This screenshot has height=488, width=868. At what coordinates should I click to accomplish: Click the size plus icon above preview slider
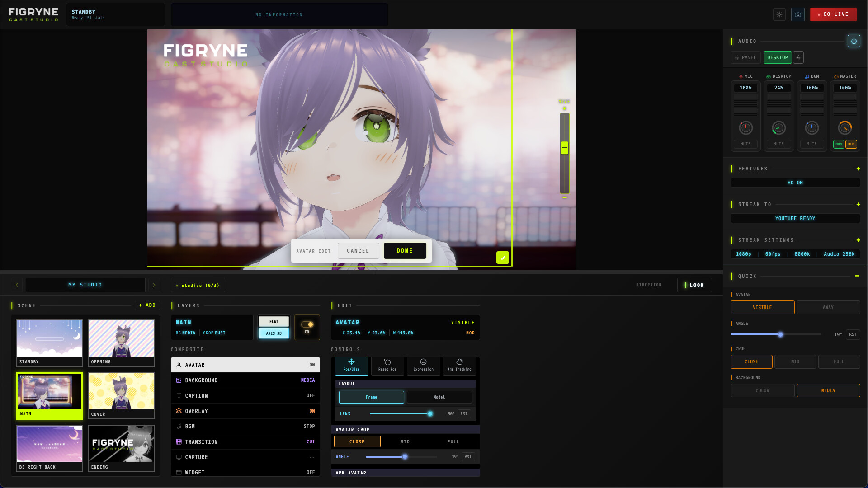pos(565,108)
